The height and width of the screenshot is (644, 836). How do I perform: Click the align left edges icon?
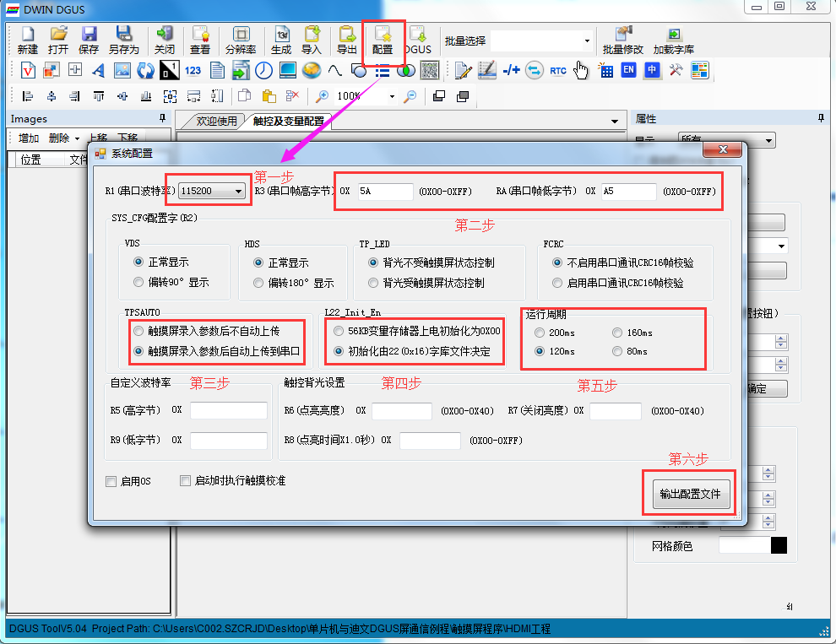pos(28,96)
